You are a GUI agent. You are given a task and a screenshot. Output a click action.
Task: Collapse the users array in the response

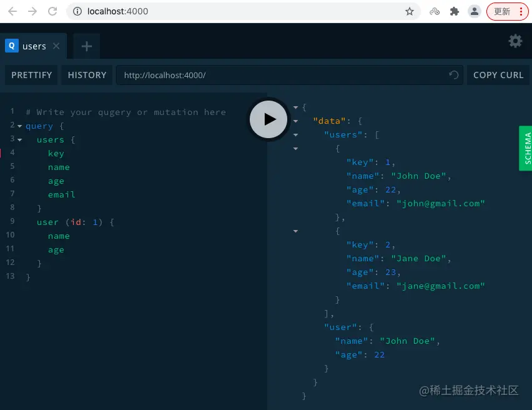point(295,134)
